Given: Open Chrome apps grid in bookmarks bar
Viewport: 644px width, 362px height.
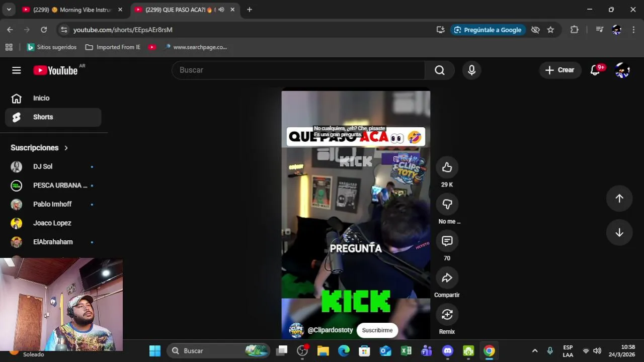Looking at the screenshot, I should point(9,47).
